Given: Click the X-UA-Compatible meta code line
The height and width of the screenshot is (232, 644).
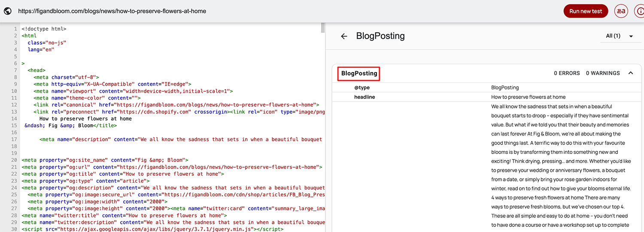Looking at the screenshot, I should click(112, 84).
